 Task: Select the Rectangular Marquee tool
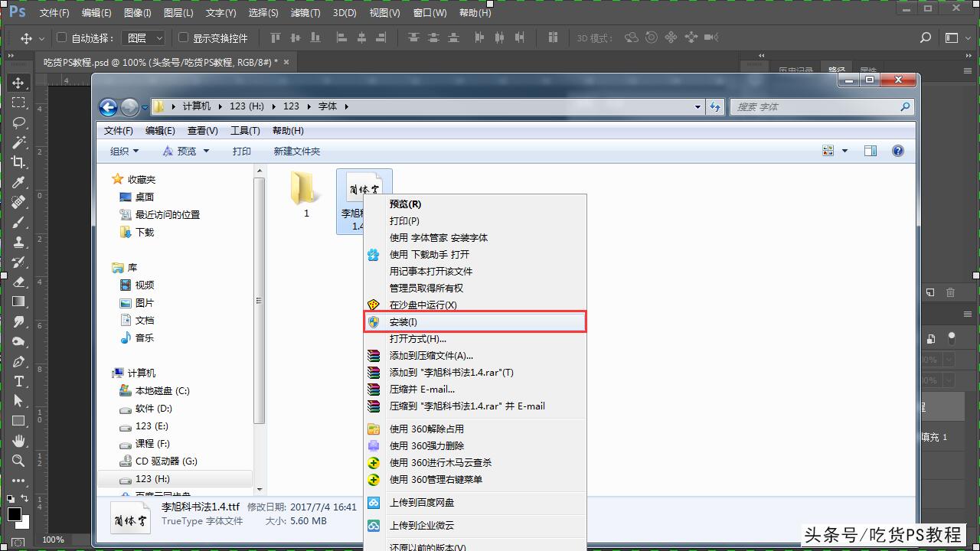click(x=18, y=103)
